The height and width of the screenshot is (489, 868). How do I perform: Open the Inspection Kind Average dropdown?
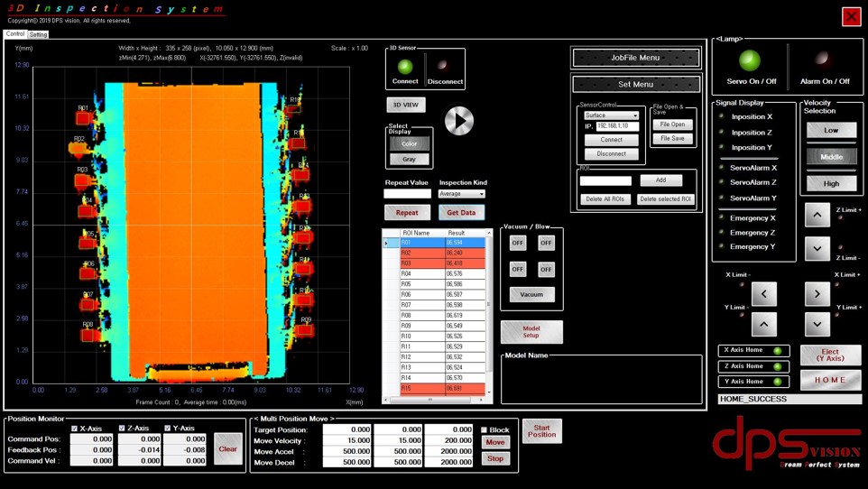click(462, 194)
